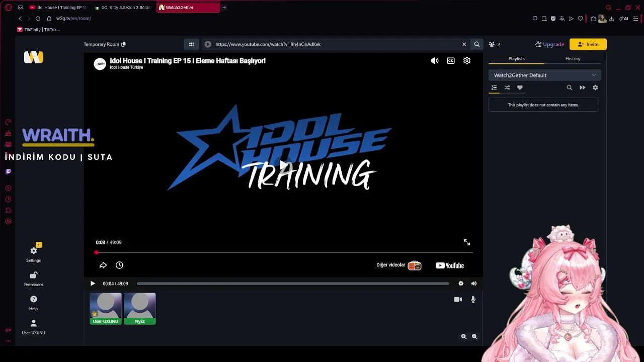
Task: Reload the page
Action: click(x=38, y=19)
